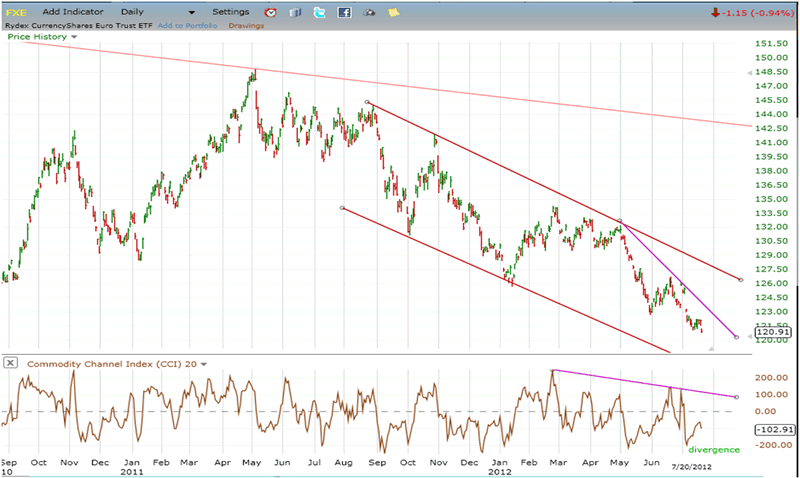Click the 7/20/2012 date label
The height and width of the screenshot is (478, 800).
coord(689,466)
